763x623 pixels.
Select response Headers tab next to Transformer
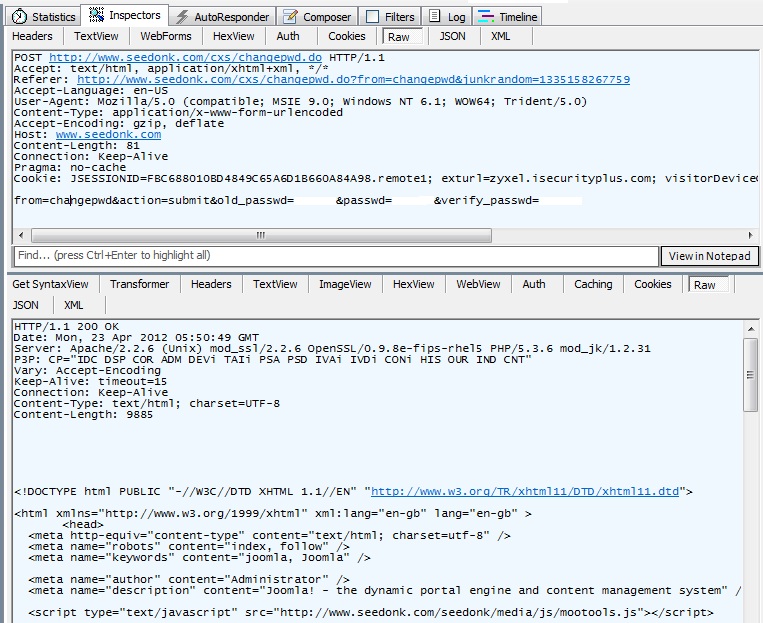211,284
